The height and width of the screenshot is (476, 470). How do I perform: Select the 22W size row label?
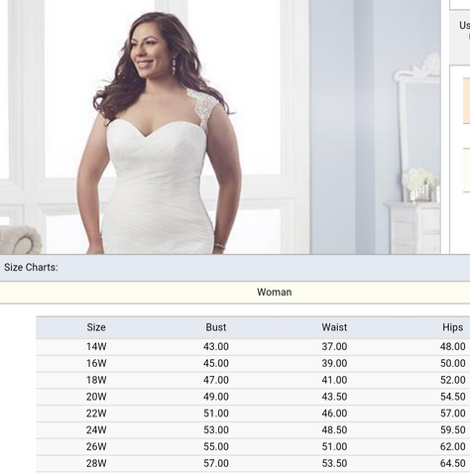click(x=96, y=414)
